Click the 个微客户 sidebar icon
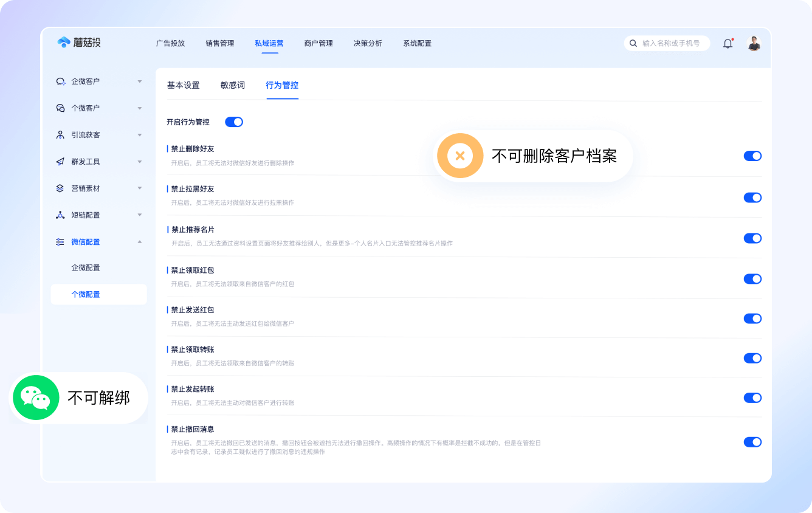Image resolution: width=812 pixels, height=513 pixels. pyautogui.click(x=60, y=108)
